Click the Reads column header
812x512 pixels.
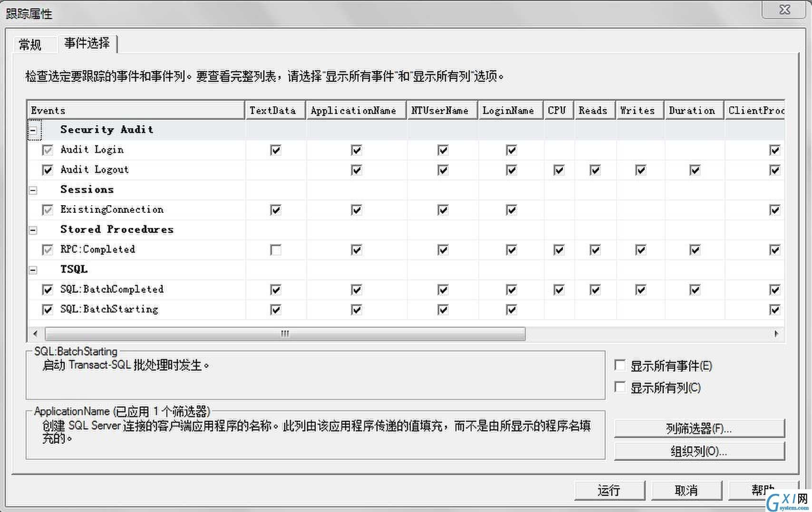pos(595,110)
